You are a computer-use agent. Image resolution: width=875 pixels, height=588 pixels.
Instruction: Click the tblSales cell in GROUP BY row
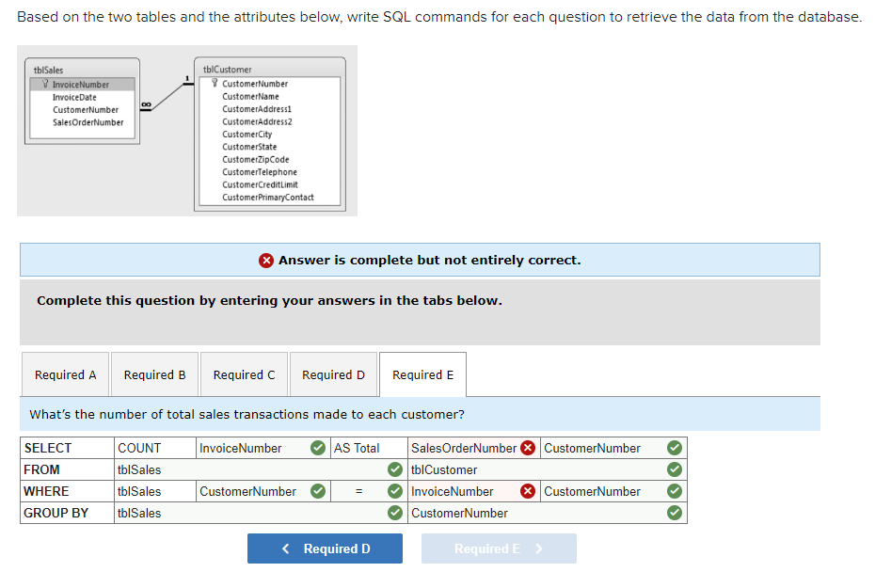click(261, 513)
